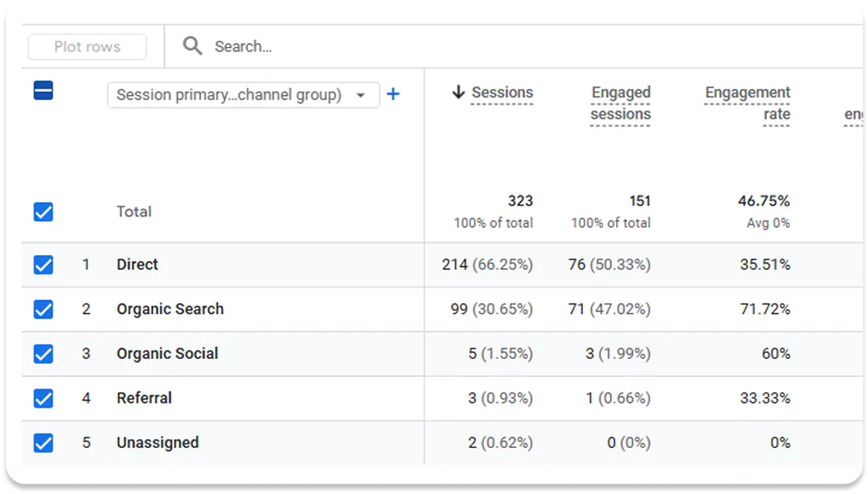Uncheck the Organic Social row checkbox

coord(43,354)
